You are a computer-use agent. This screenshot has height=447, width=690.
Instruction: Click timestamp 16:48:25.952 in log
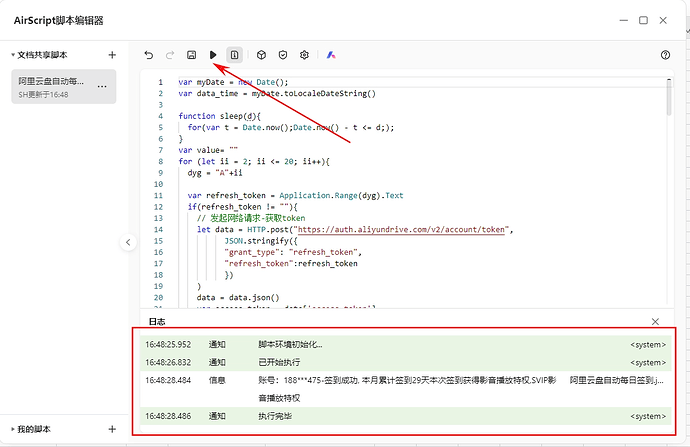[x=169, y=344]
